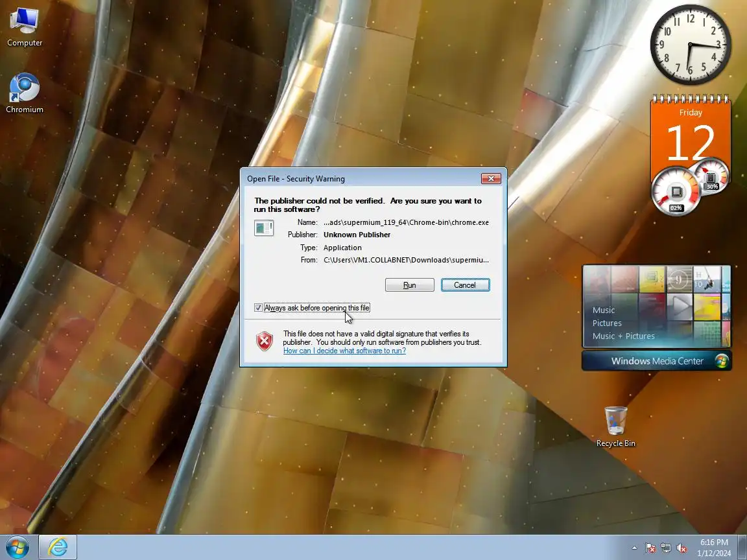Launch Internet Explorer from taskbar

coord(58,547)
